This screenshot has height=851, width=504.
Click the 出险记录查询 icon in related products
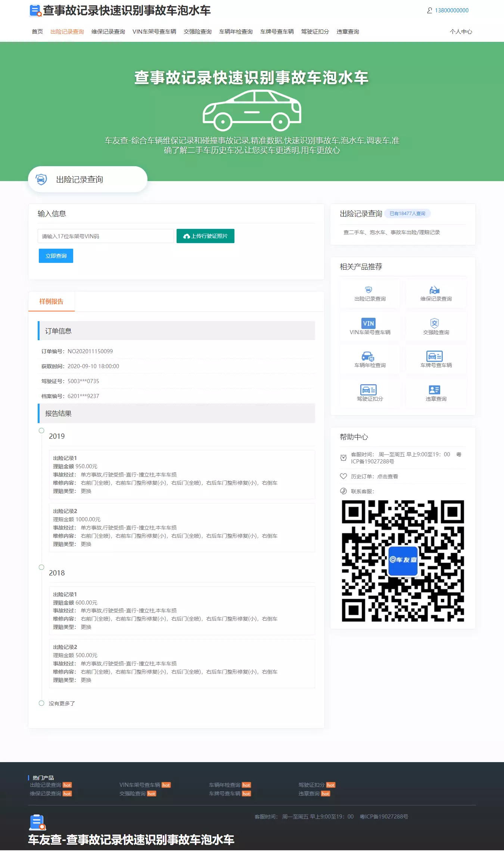[368, 290]
